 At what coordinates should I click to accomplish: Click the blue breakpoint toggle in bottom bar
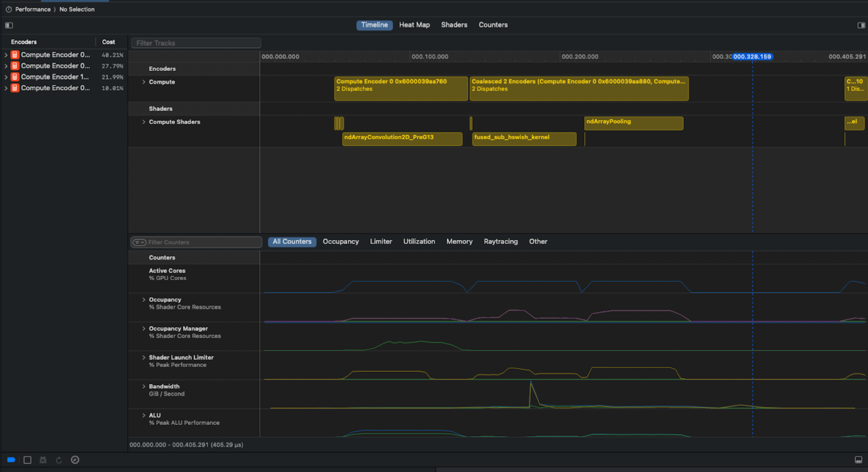(x=11, y=460)
